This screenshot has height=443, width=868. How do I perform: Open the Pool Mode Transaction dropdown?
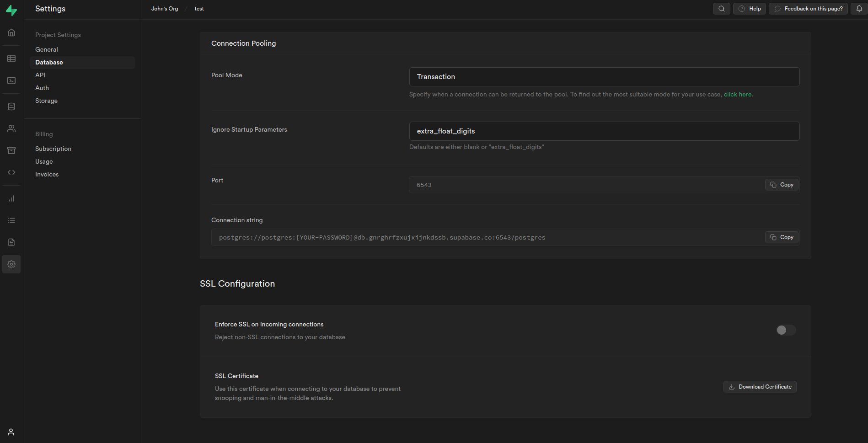pyautogui.click(x=604, y=77)
